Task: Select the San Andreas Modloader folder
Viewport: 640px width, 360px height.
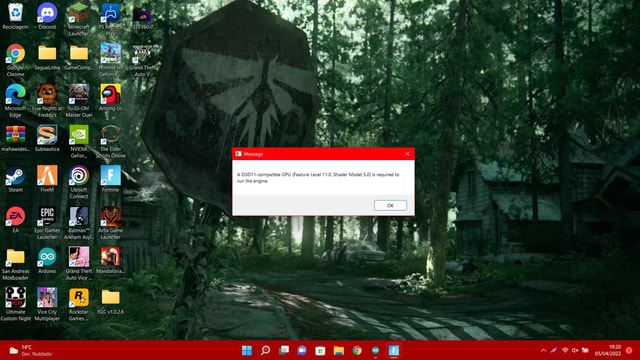Action: tap(16, 264)
